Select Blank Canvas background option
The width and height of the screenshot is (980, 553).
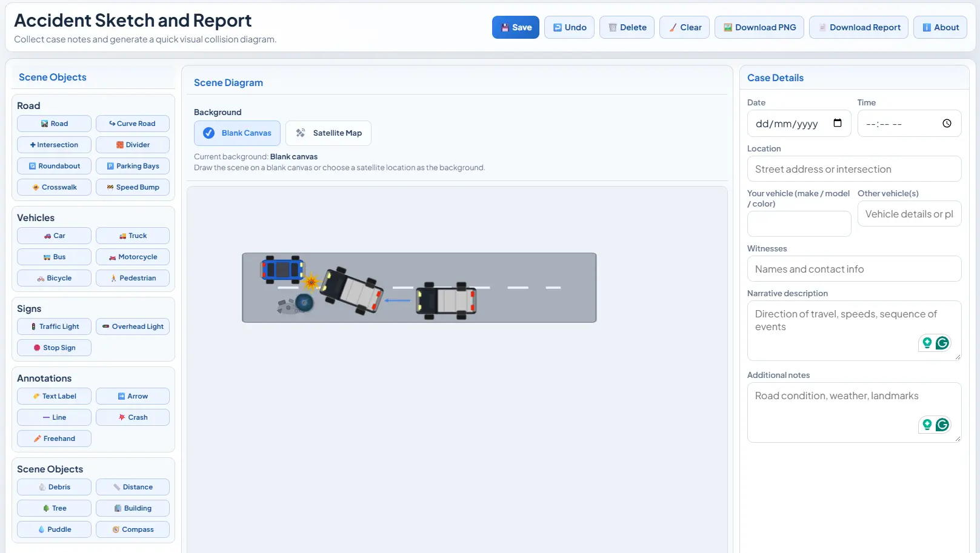[x=237, y=133]
